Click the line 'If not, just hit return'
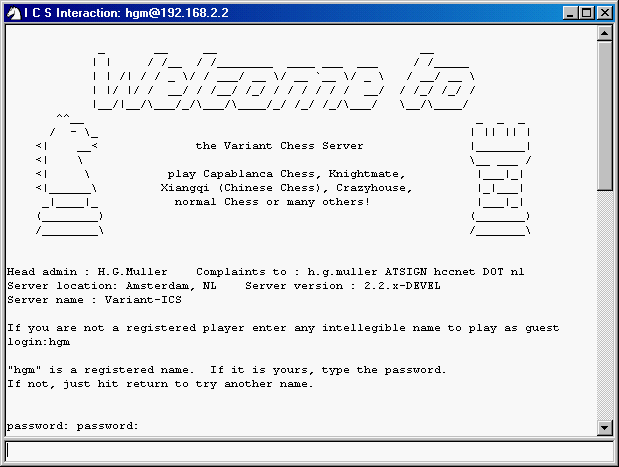The width and height of the screenshot is (619, 467). pyautogui.click(x=160, y=384)
